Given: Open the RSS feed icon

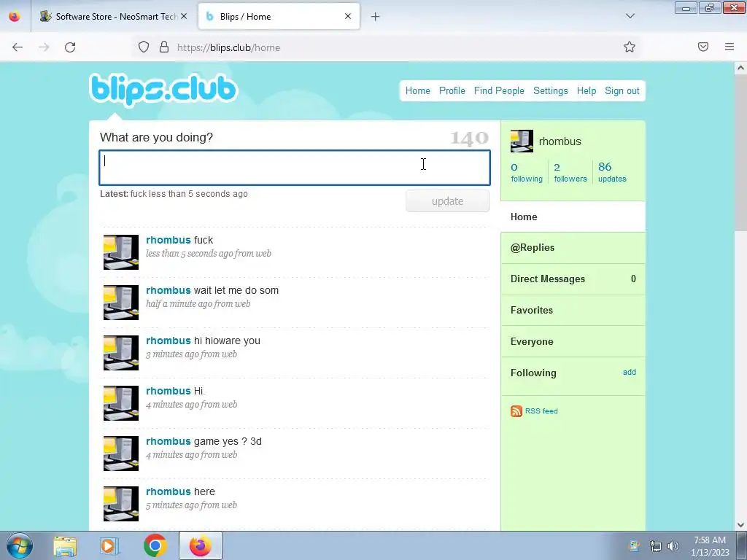Looking at the screenshot, I should click(x=516, y=411).
